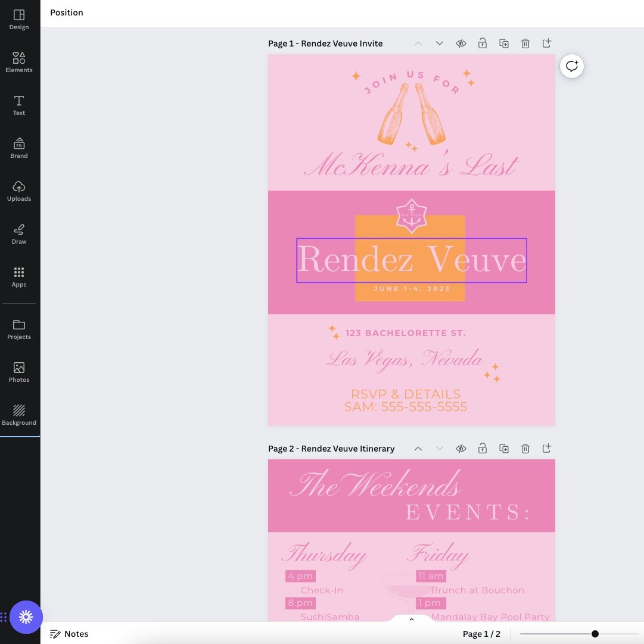The image size is (644, 644).
Task: Hide Page 1 using eye icon
Action: click(x=461, y=43)
